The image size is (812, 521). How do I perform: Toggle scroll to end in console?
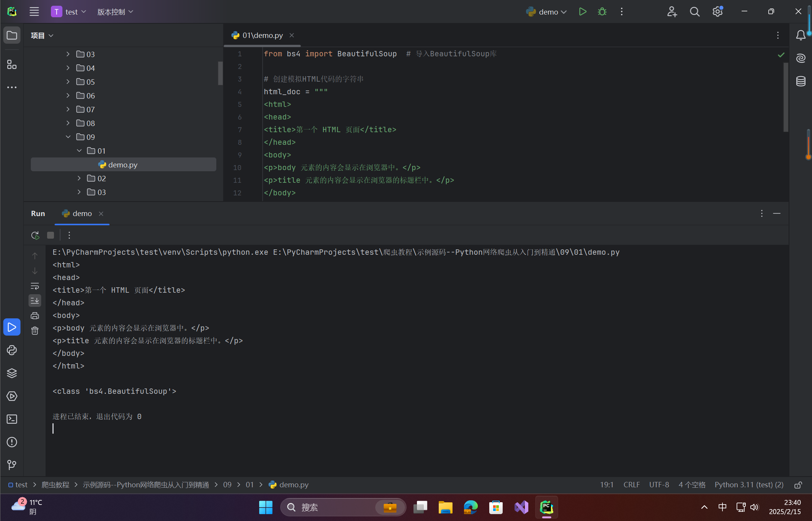coord(35,301)
